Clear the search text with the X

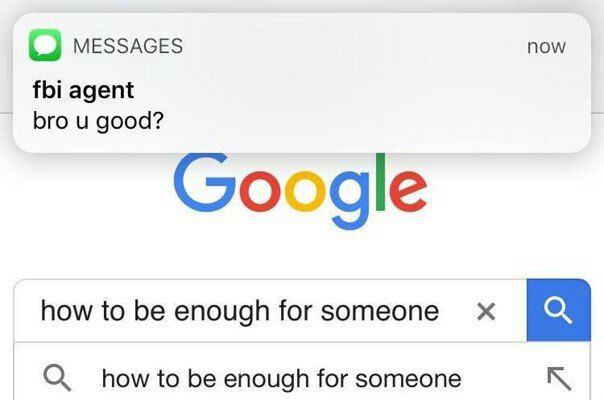486,311
